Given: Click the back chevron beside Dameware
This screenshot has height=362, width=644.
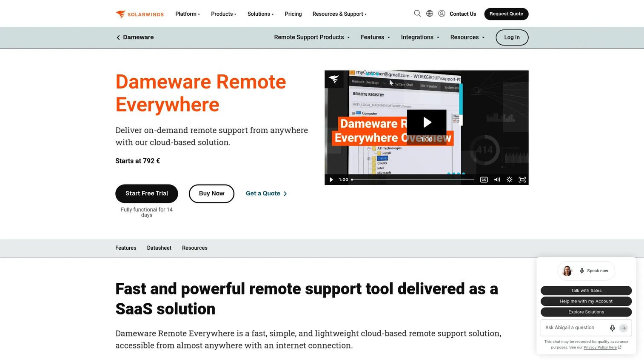Looking at the screenshot, I should 118,37.
